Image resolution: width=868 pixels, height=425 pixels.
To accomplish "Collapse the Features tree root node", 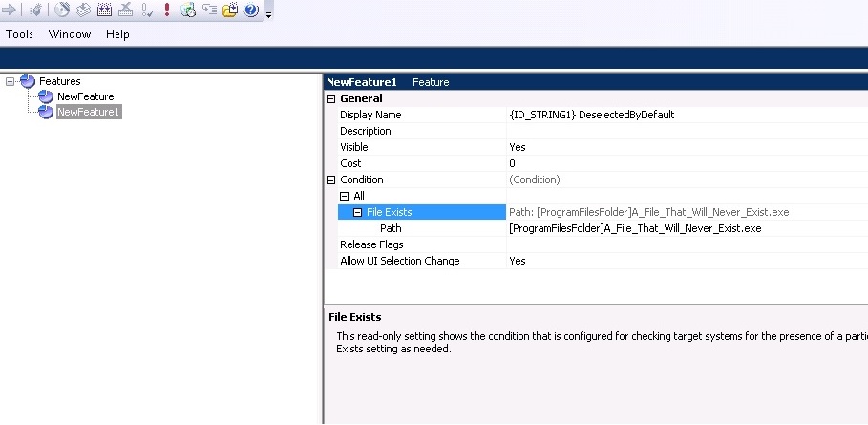I will [x=10, y=81].
